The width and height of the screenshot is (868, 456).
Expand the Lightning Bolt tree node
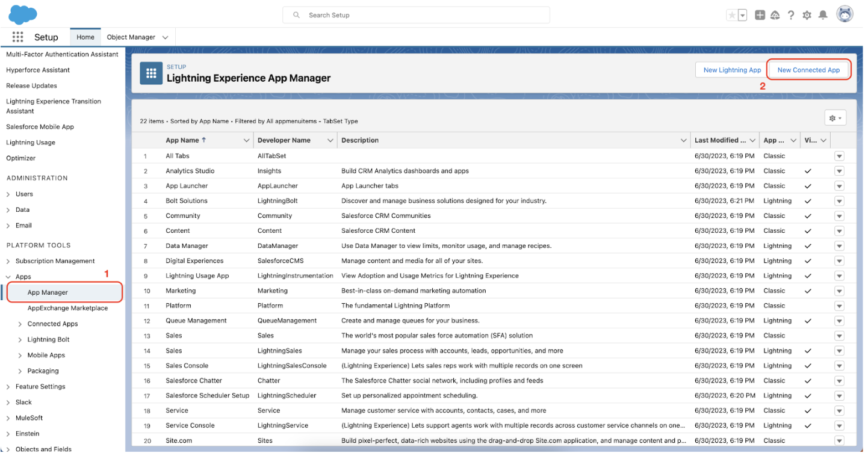pos(20,339)
